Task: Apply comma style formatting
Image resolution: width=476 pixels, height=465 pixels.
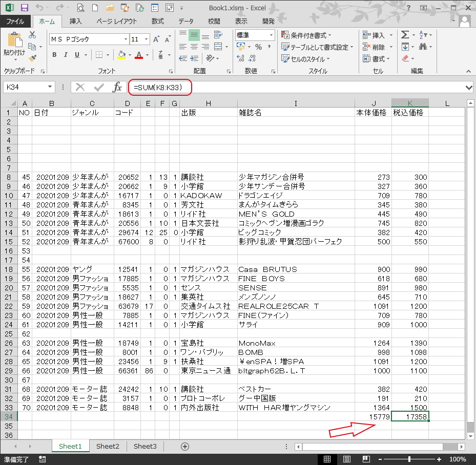Action: [270, 47]
